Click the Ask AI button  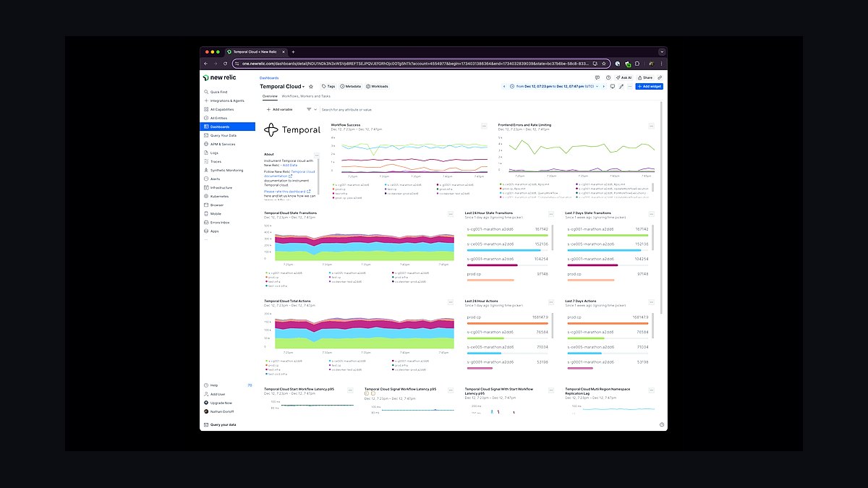[x=624, y=77]
